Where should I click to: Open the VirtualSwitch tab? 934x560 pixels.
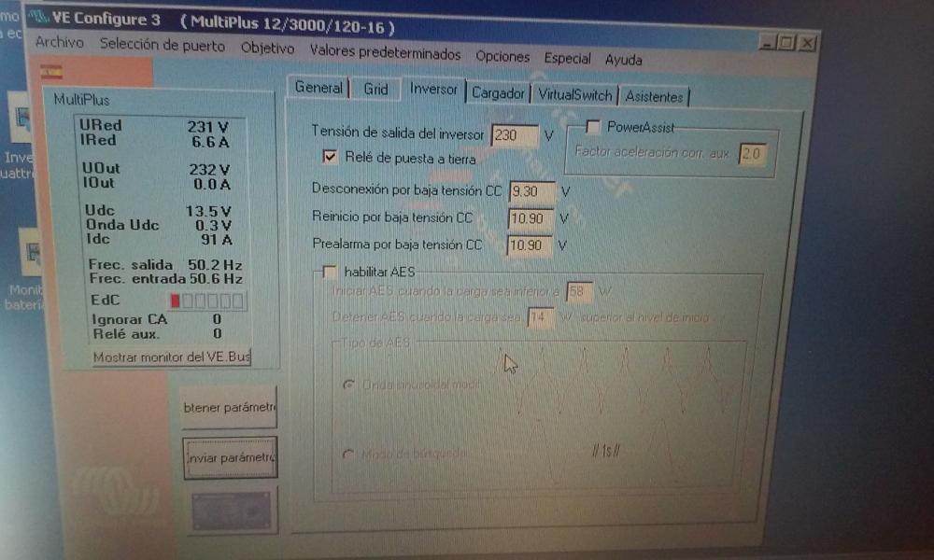pyautogui.click(x=574, y=94)
